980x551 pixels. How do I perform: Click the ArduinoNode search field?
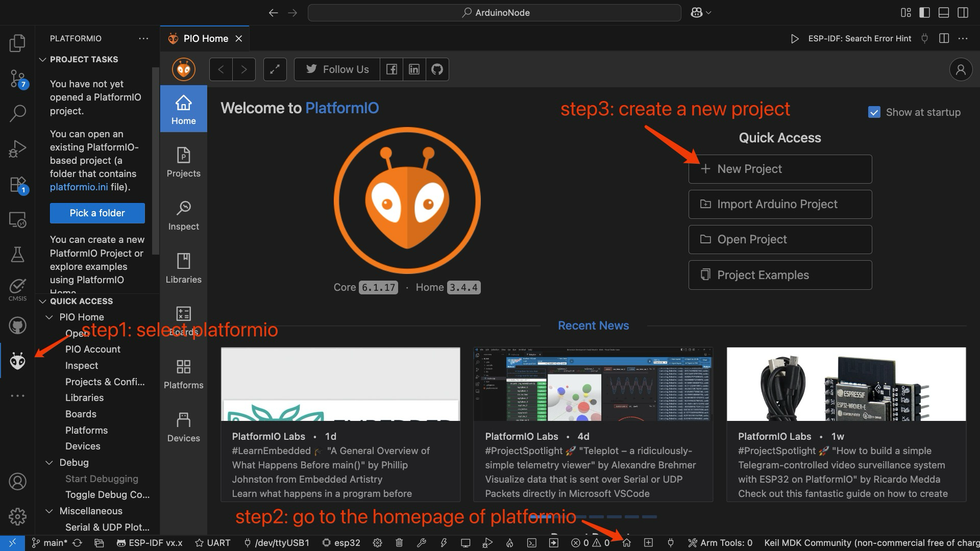tap(494, 13)
